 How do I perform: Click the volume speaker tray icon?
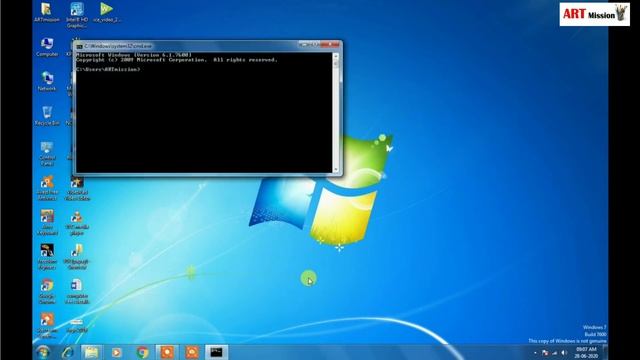click(x=564, y=353)
